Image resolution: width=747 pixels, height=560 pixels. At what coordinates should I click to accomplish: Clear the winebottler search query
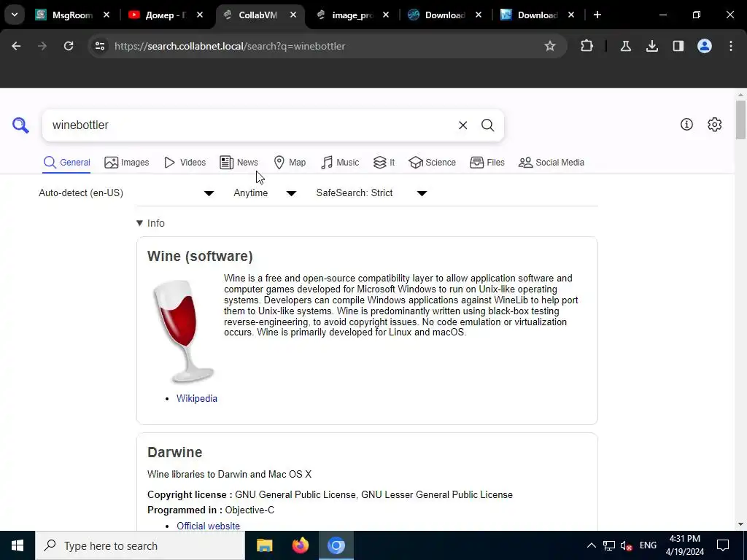pyautogui.click(x=462, y=125)
